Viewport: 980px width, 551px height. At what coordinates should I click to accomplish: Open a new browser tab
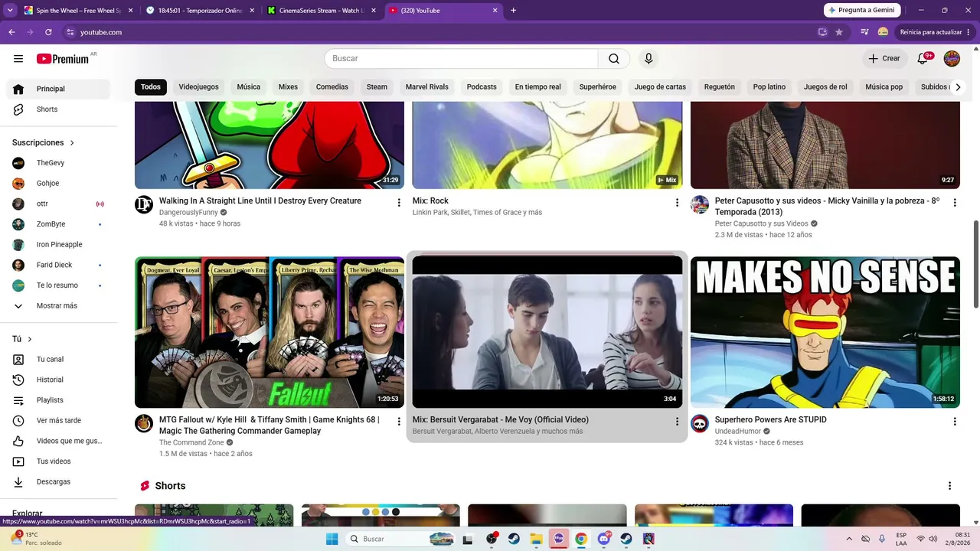(513, 11)
